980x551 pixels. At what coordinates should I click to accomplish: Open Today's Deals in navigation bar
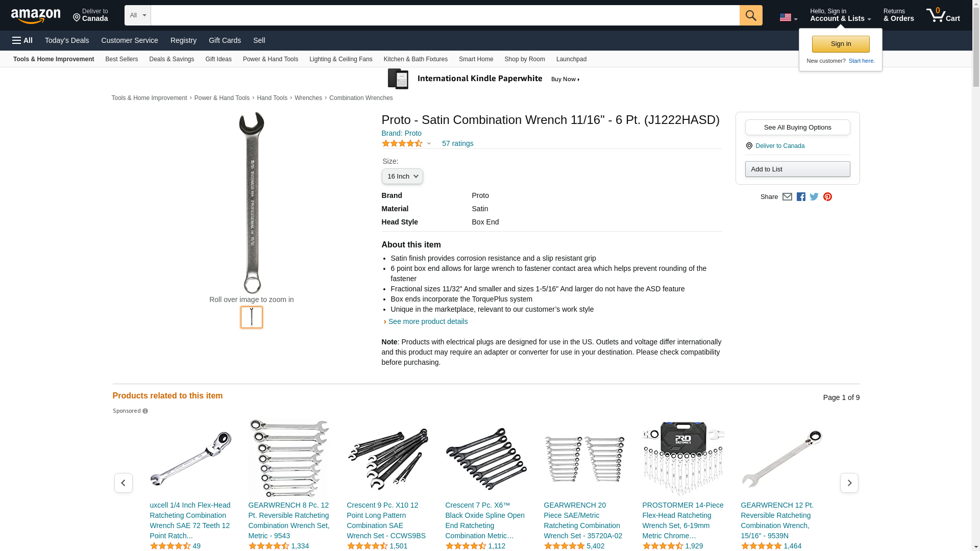tap(67, 40)
